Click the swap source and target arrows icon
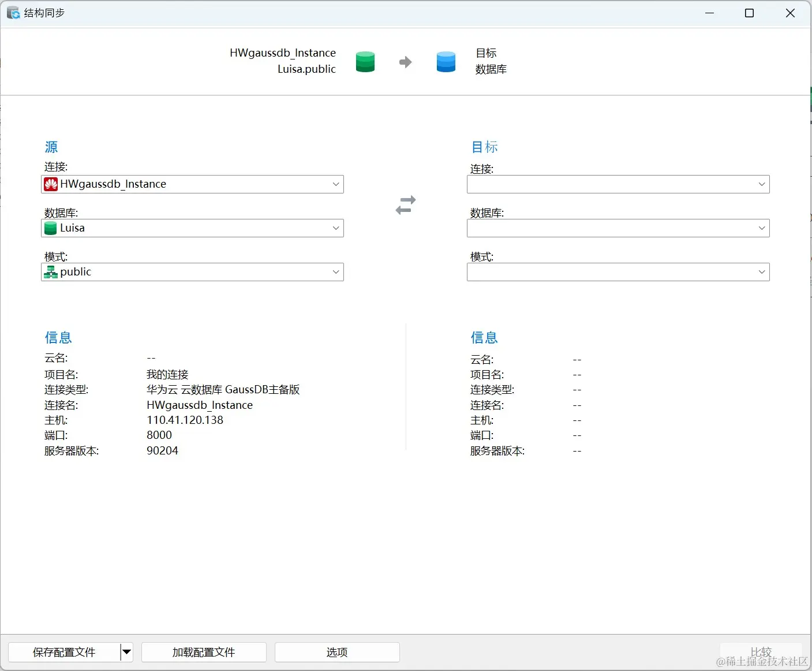 406,205
